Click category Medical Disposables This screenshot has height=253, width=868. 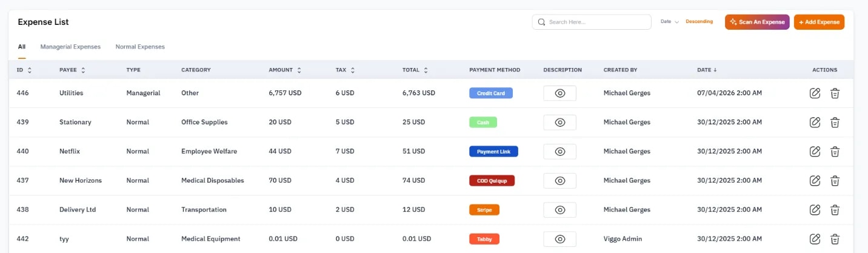pos(213,181)
